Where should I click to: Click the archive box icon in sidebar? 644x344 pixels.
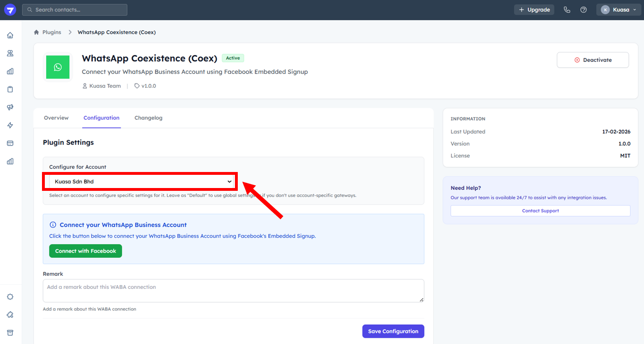tap(10, 333)
